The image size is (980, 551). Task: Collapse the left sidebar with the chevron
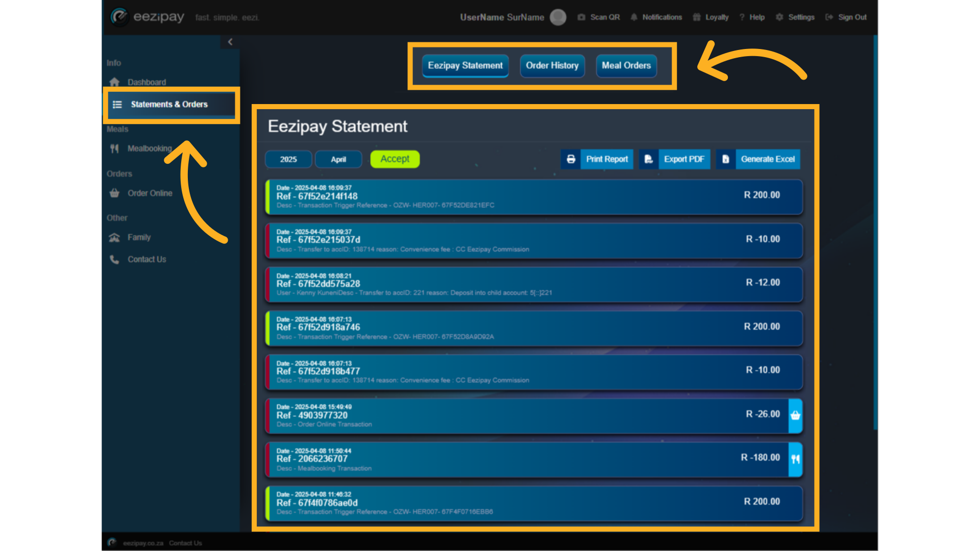230,41
